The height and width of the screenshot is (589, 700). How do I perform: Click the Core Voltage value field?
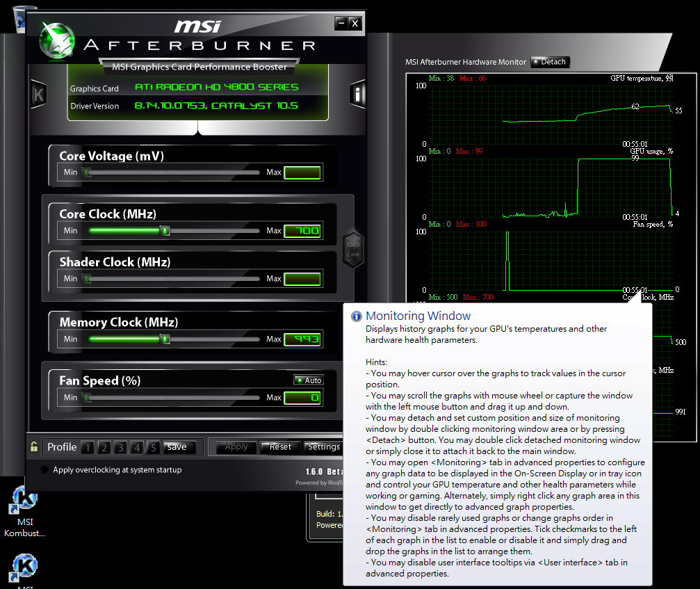(x=302, y=173)
